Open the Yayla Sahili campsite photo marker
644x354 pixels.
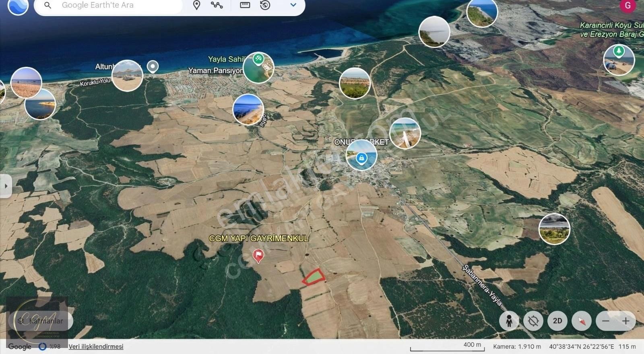[x=258, y=68]
